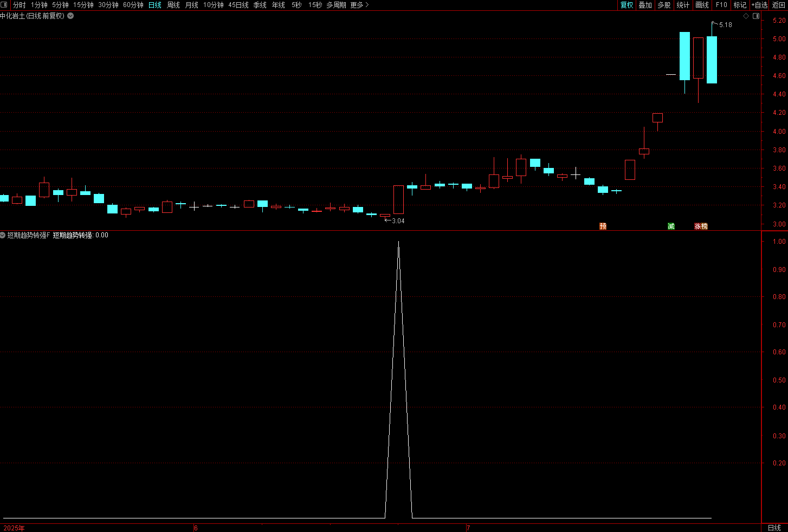
Task: Click the 复权 adjustment button
Action: (626, 5)
